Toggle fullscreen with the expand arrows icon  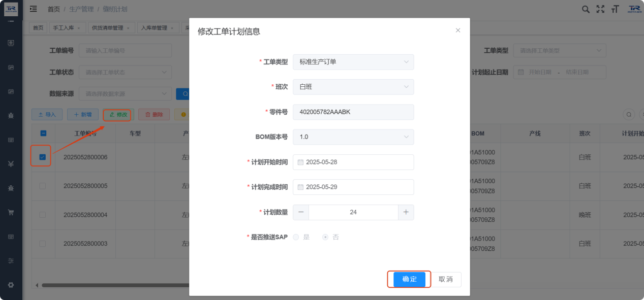coord(600,9)
